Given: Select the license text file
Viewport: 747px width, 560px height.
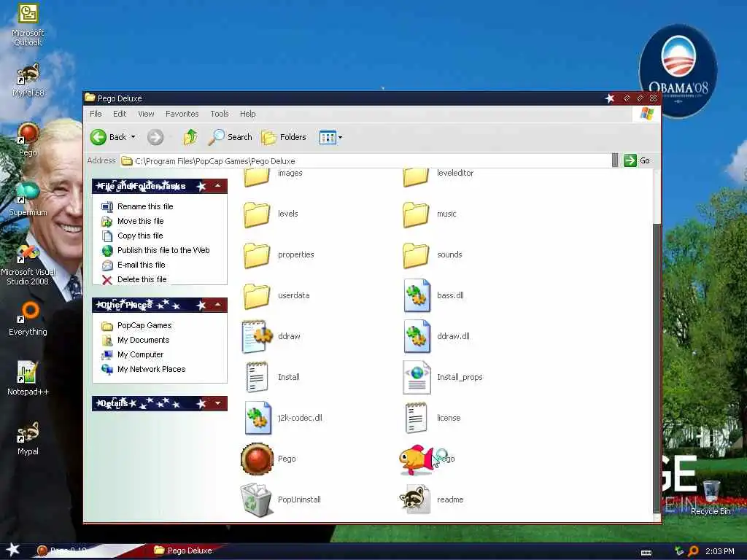Looking at the screenshot, I should 432,418.
